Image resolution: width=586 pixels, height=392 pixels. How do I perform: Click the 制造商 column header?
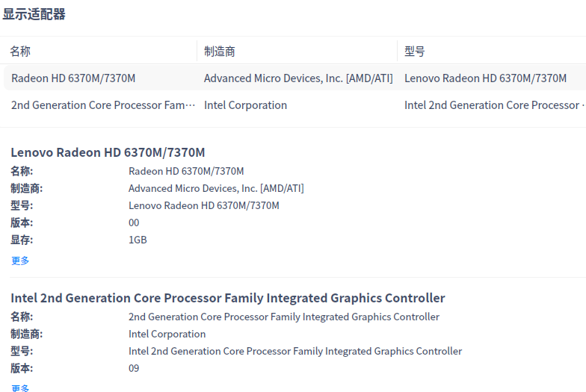coord(220,52)
